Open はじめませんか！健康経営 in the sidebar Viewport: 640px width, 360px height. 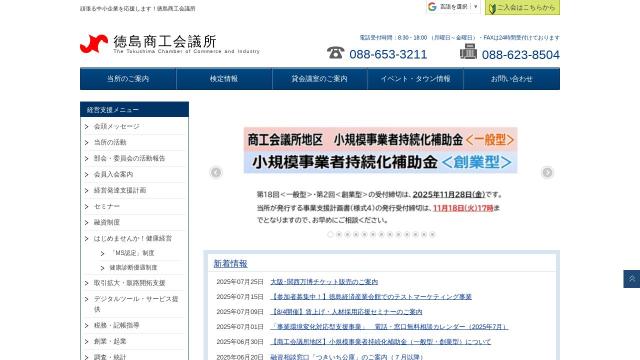coord(133,238)
